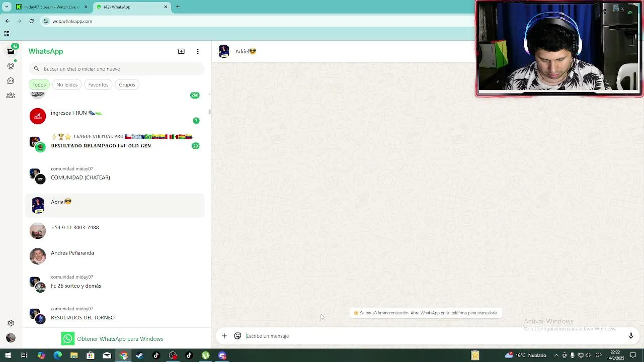Open the volume control in the tray
The height and width of the screenshot is (362, 644).
(588, 355)
